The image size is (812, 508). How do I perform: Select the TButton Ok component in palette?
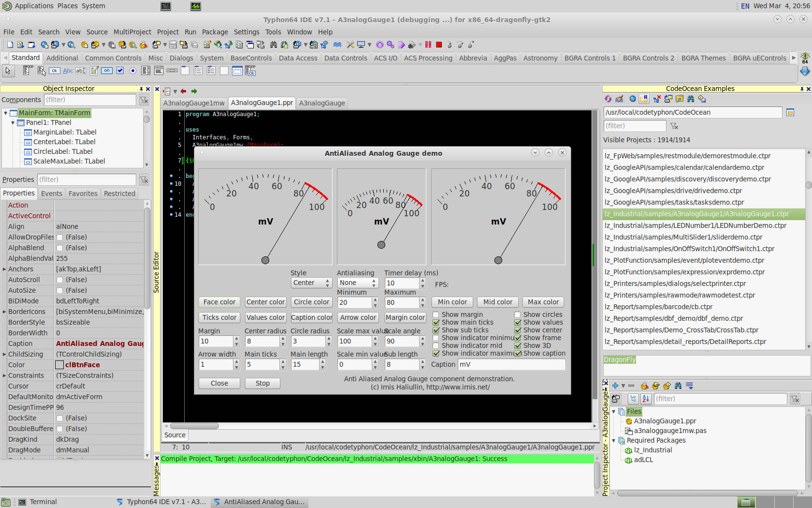[x=55, y=71]
